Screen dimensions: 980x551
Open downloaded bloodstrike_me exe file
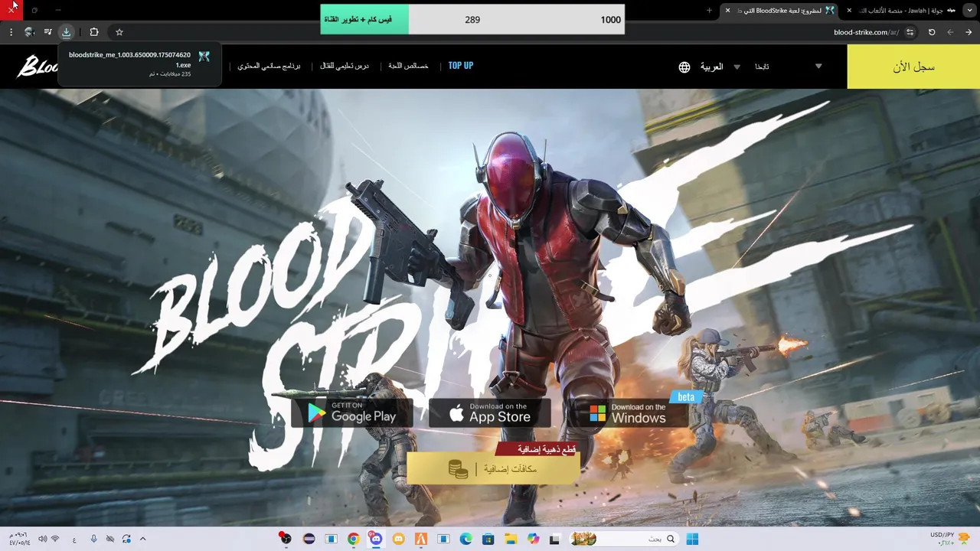139,64
